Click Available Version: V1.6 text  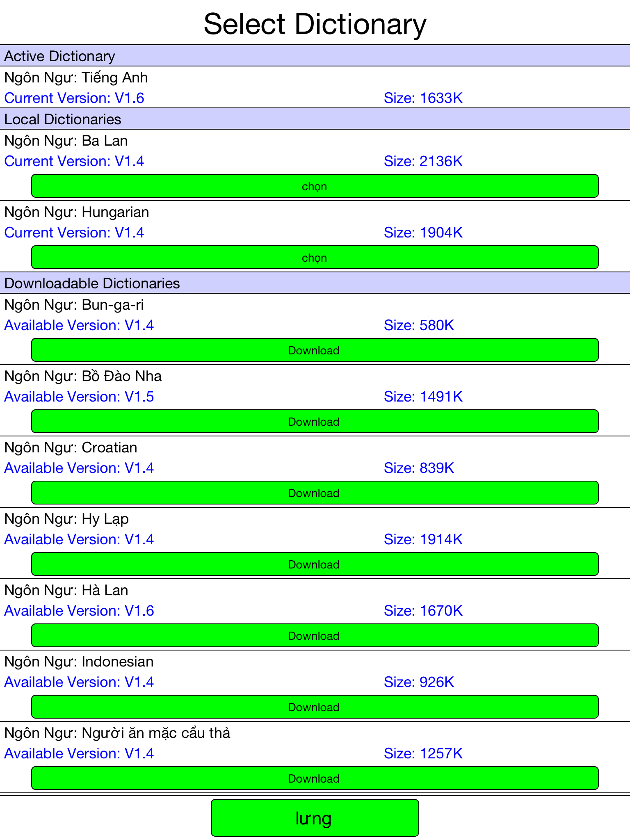click(x=79, y=611)
